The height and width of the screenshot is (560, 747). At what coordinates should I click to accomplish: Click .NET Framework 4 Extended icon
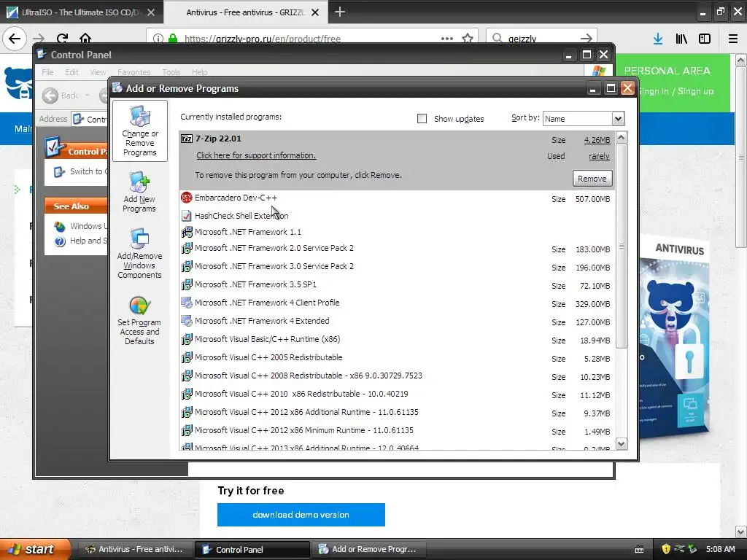186,321
